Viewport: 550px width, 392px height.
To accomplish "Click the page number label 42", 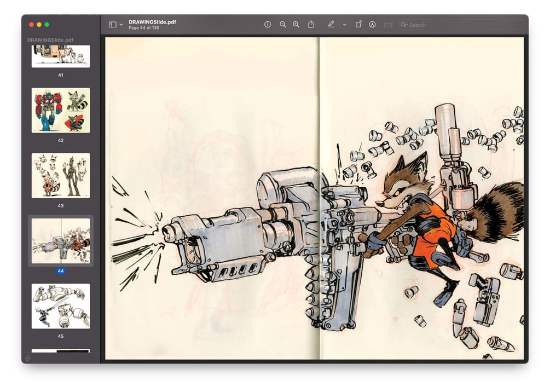I will click(61, 140).
